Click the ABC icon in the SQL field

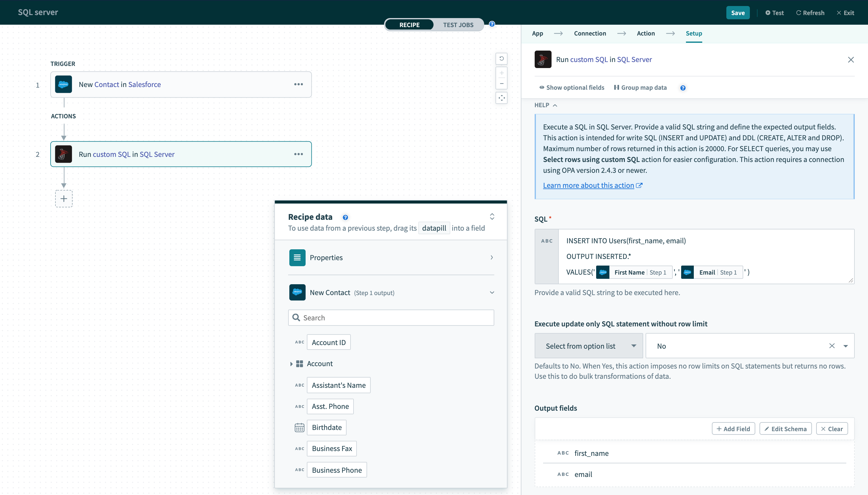point(546,241)
